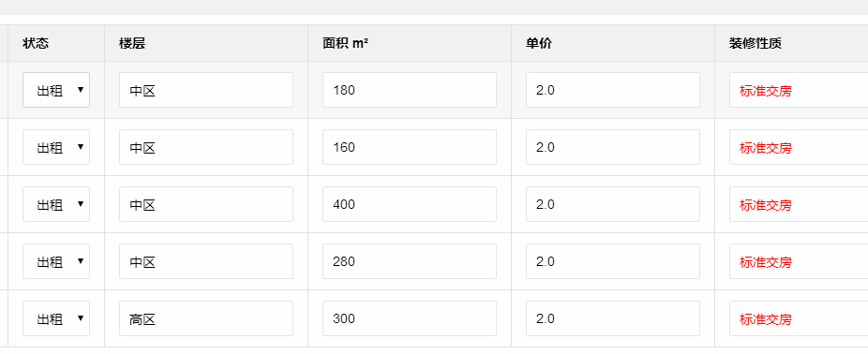Click the 面积 m² column header
The height and width of the screenshot is (354, 868).
346,43
